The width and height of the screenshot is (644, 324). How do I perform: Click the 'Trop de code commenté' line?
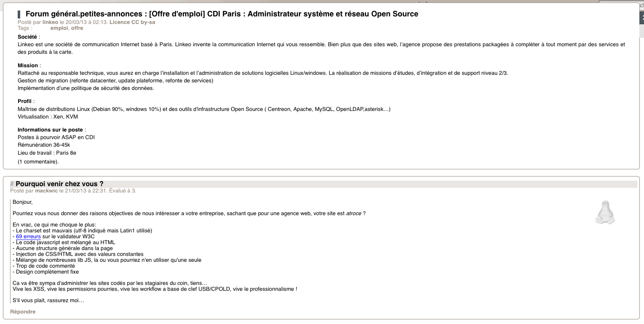coord(44,266)
